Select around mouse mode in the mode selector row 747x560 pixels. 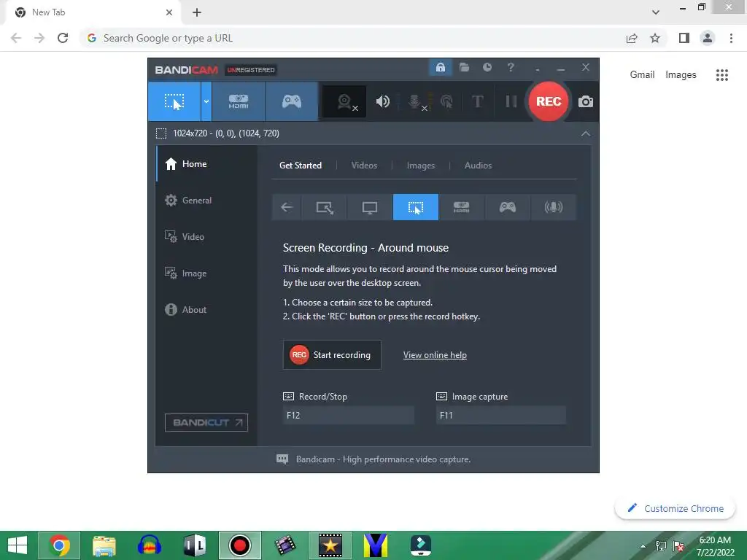coord(415,207)
